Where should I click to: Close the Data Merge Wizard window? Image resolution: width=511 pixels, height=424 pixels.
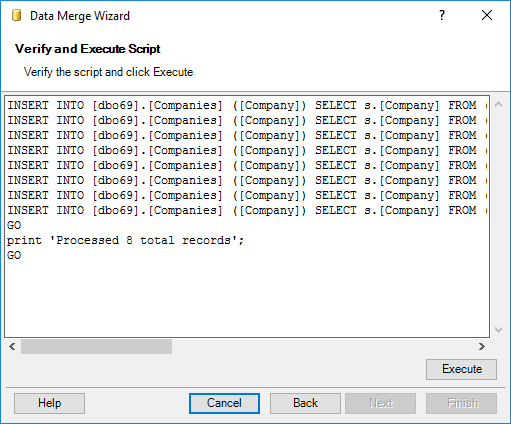[x=487, y=15]
